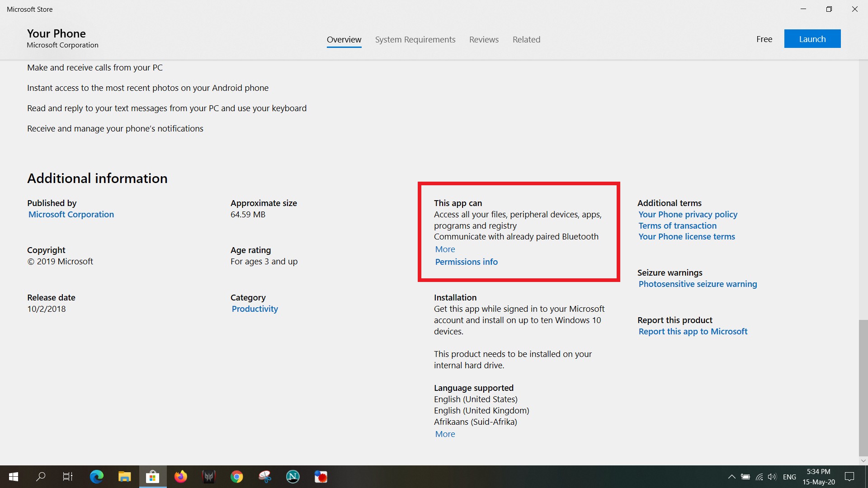The width and height of the screenshot is (868, 488).
Task: View the Related tab
Action: click(526, 40)
